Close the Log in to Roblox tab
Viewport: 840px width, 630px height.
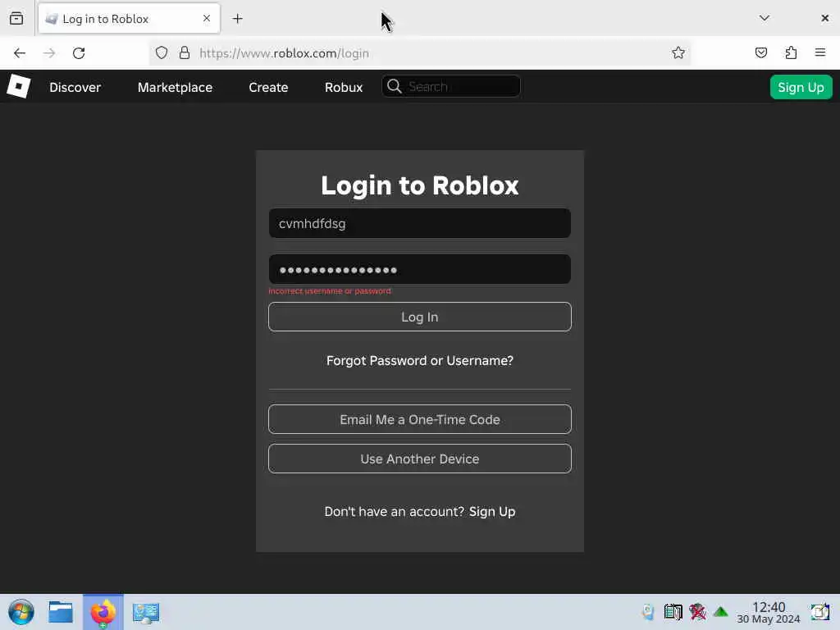click(x=207, y=18)
